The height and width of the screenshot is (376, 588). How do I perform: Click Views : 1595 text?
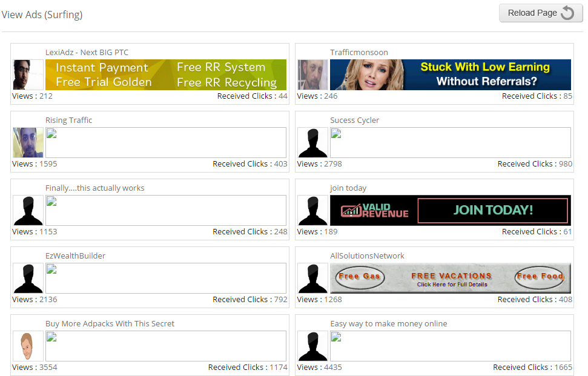(35, 164)
